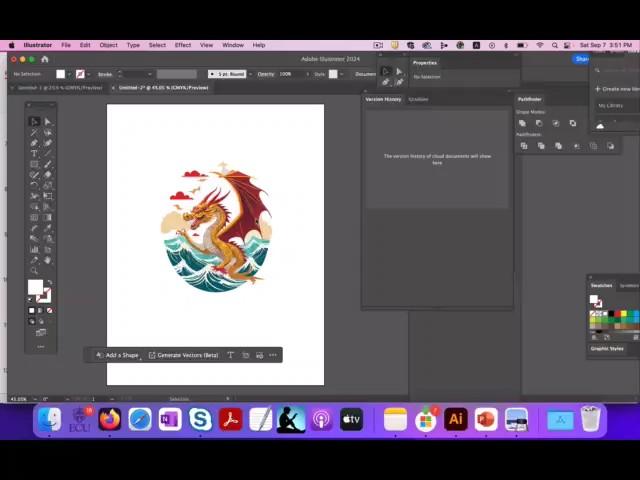
Task: Click Minus Front in Pathfinder
Action: click(x=539, y=123)
